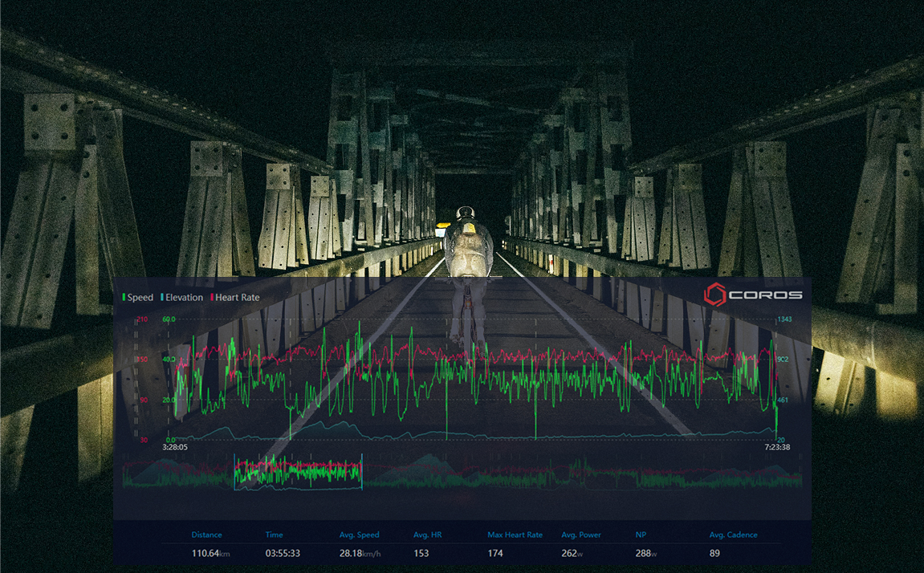This screenshot has height=573, width=924.
Task: Click the 902 elevation axis value
Action: point(784,360)
